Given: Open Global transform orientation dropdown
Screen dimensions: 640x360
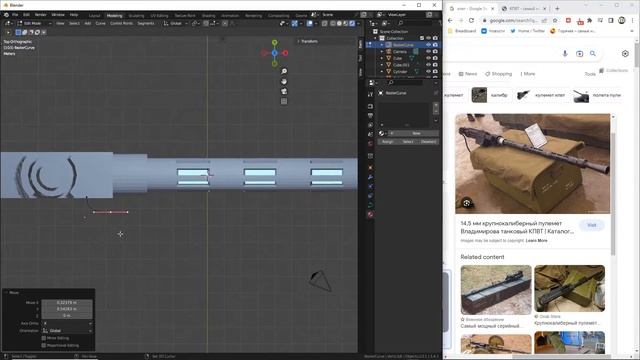Looking at the screenshot, I should pos(176,23).
